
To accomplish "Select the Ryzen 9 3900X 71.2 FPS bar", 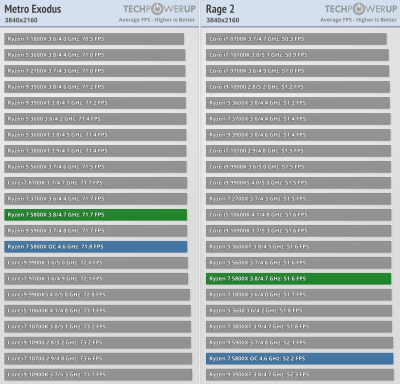I will coord(95,87).
